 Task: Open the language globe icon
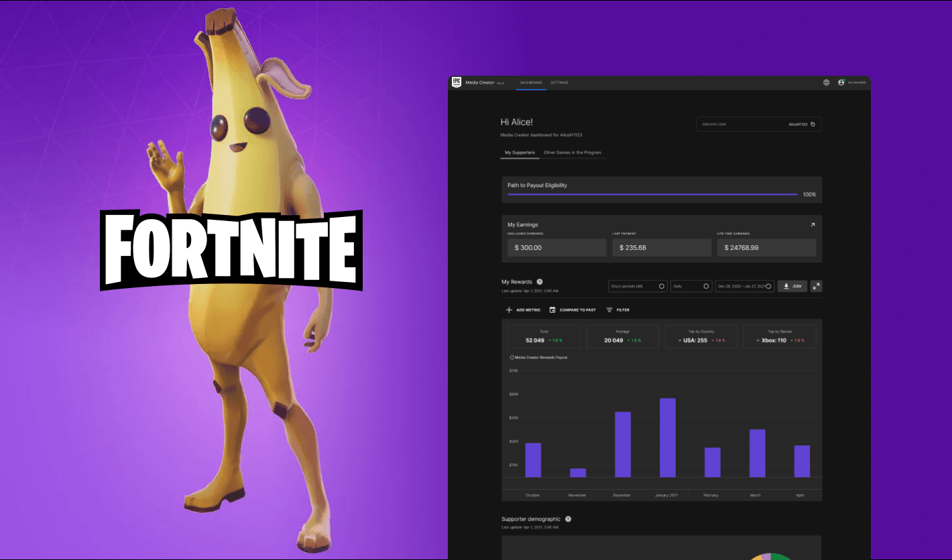coord(827,82)
